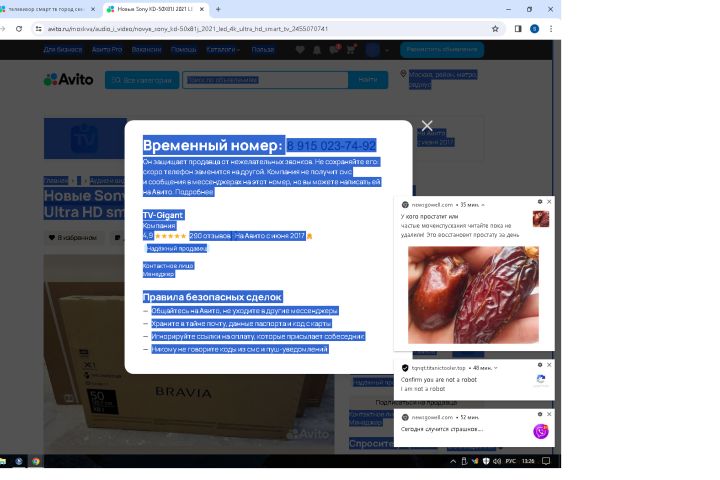Open the Chrome side panel icon
The height and width of the screenshot is (480, 720).
(518, 28)
